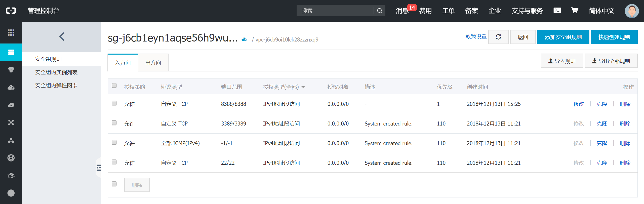This screenshot has width=644, height=204.
Task: Click the 教我设置 help link
Action: pos(476,37)
